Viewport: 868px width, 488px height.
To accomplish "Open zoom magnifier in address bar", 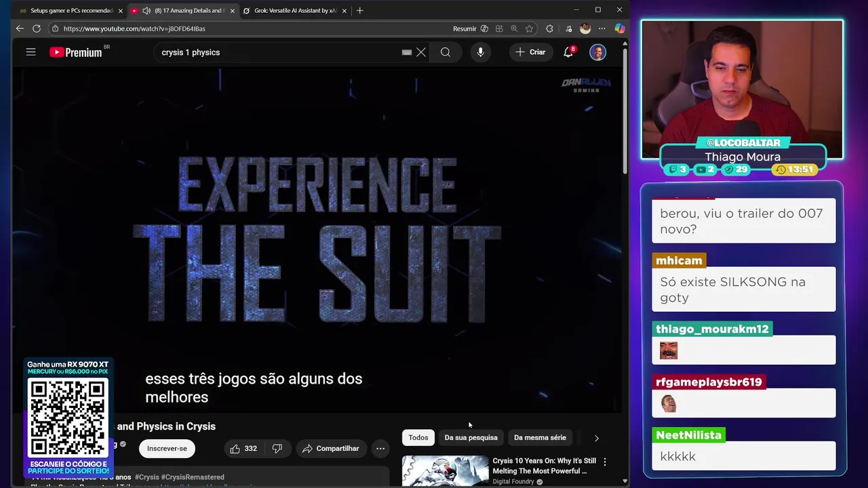I will [514, 28].
